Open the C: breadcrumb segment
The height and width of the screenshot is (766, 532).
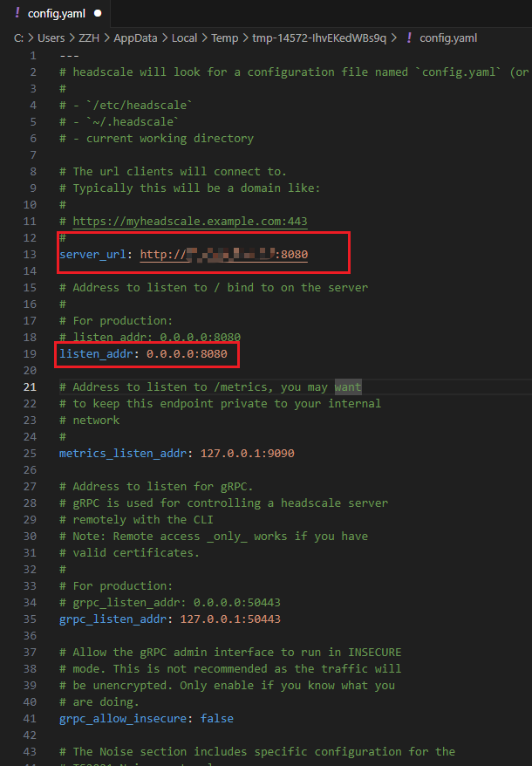[18, 38]
